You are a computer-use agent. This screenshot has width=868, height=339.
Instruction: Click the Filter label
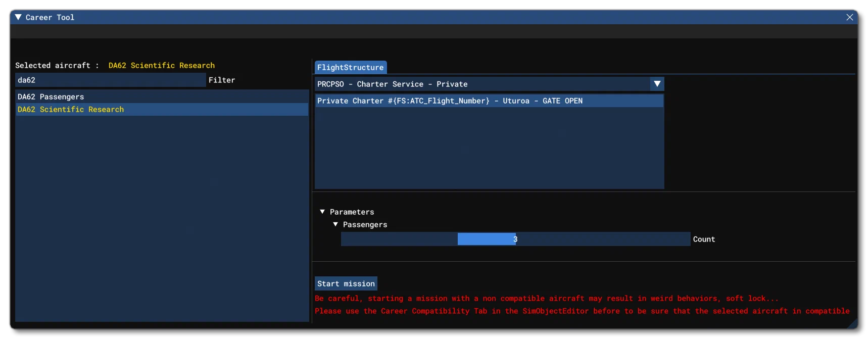click(x=222, y=80)
